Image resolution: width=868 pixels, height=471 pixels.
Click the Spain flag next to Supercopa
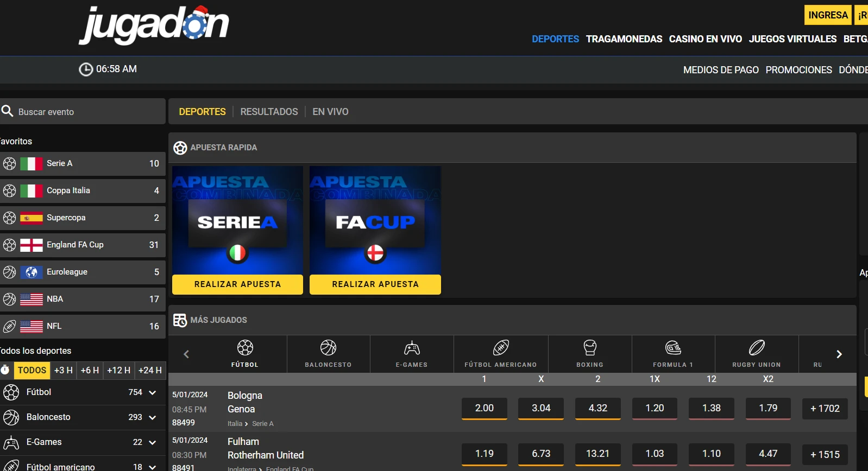(31, 218)
